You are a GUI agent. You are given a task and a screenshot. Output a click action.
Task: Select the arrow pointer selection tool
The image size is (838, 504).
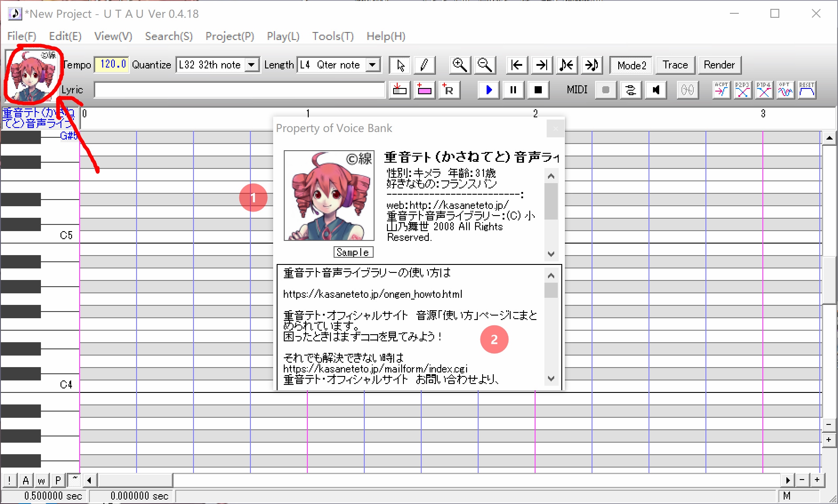pos(400,65)
